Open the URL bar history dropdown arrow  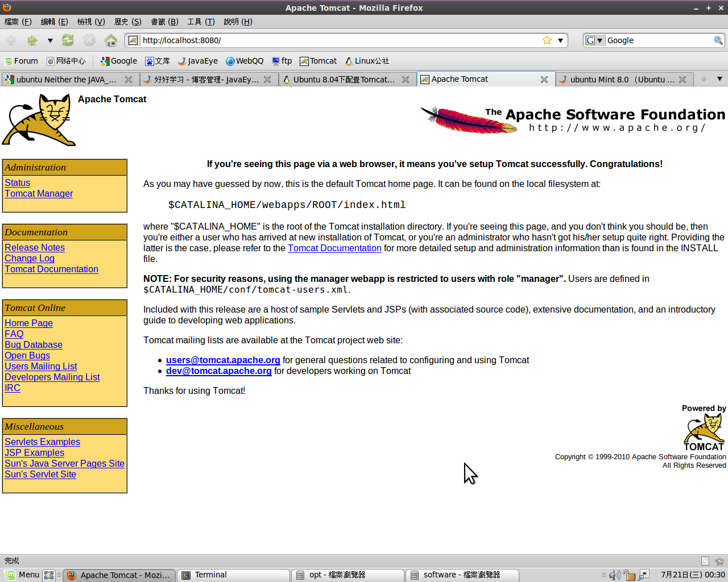[x=560, y=40]
